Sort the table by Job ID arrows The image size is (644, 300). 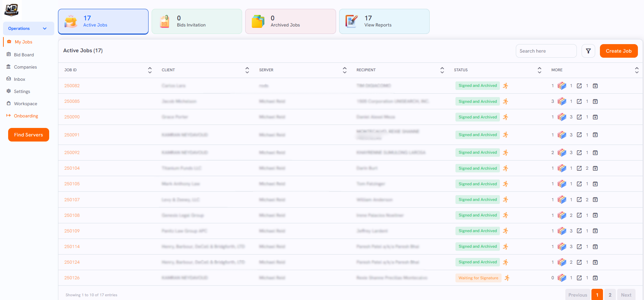pos(150,70)
